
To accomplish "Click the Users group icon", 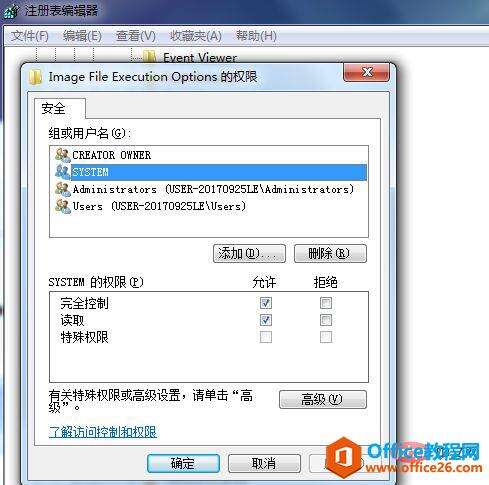I will [62, 206].
